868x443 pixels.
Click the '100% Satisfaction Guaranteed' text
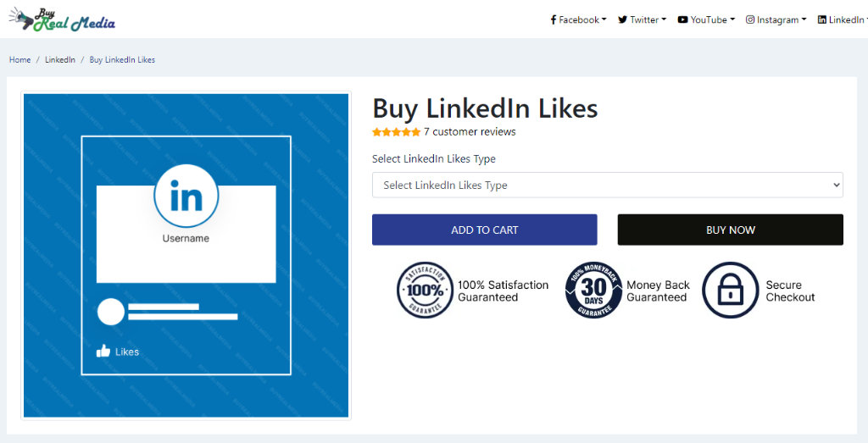[503, 291]
